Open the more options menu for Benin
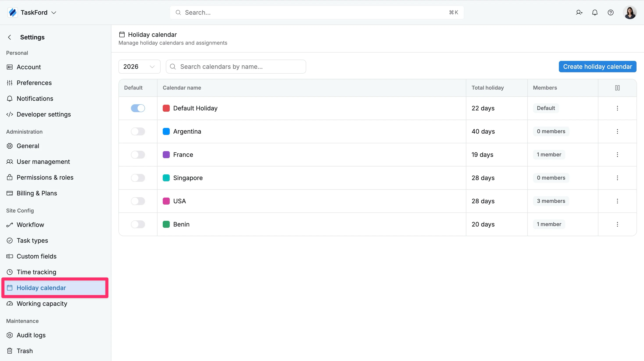This screenshot has height=361, width=644. pyautogui.click(x=617, y=224)
